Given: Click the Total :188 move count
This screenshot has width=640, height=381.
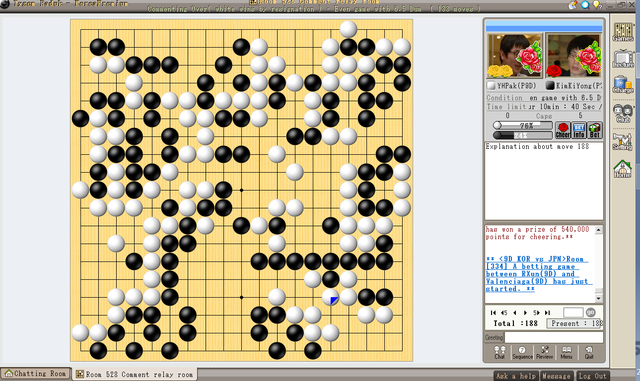Looking at the screenshot, I should [x=515, y=323].
